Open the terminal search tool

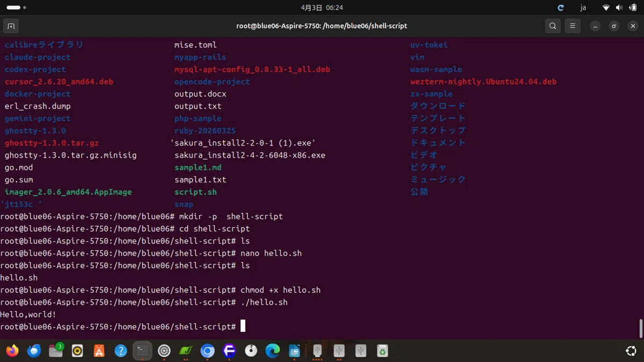553,26
